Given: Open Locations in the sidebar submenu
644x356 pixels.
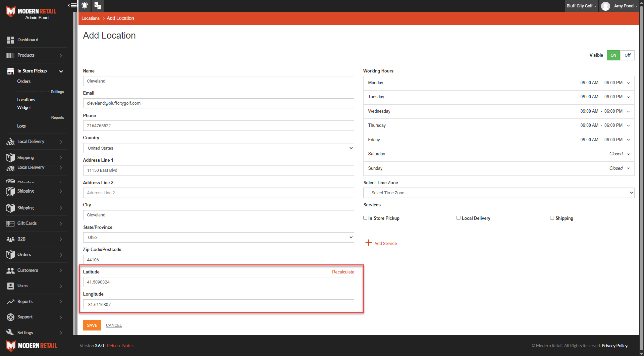Looking at the screenshot, I should click(x=26, y=100).
